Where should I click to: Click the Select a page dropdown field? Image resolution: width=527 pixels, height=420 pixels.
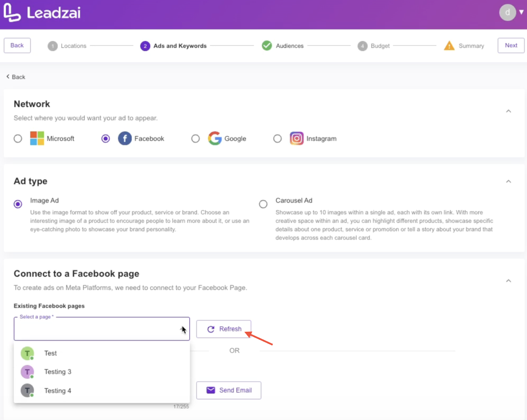[x=102, y=329]
